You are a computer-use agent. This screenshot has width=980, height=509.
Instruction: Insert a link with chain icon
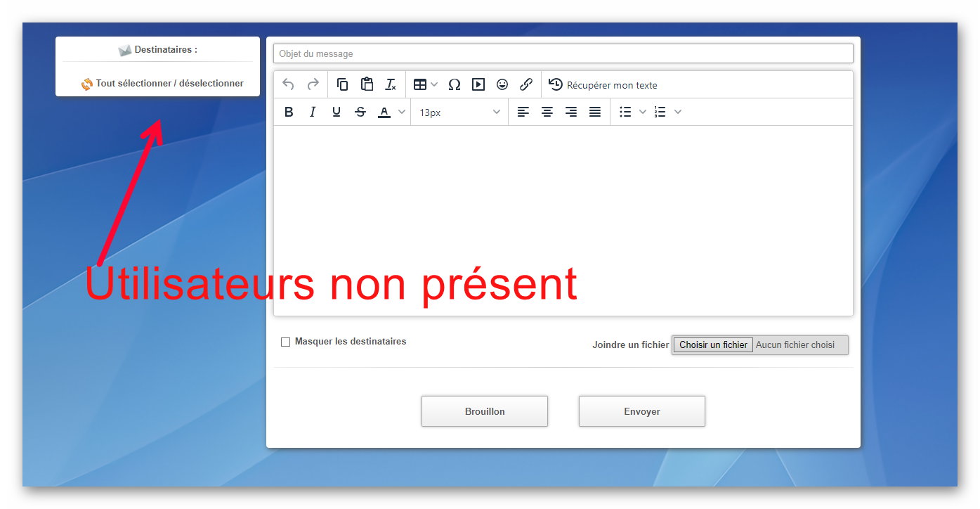click(526, 84)
